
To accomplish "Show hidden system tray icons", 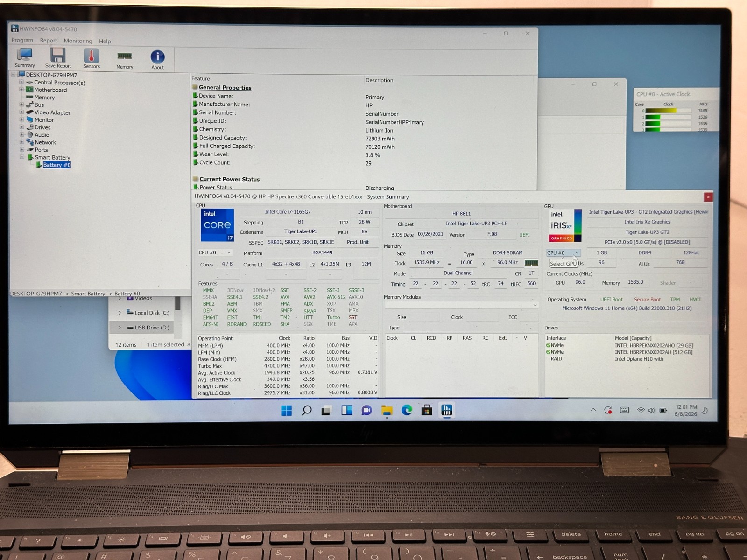I will pyautogui.click(x=593, y=410).
